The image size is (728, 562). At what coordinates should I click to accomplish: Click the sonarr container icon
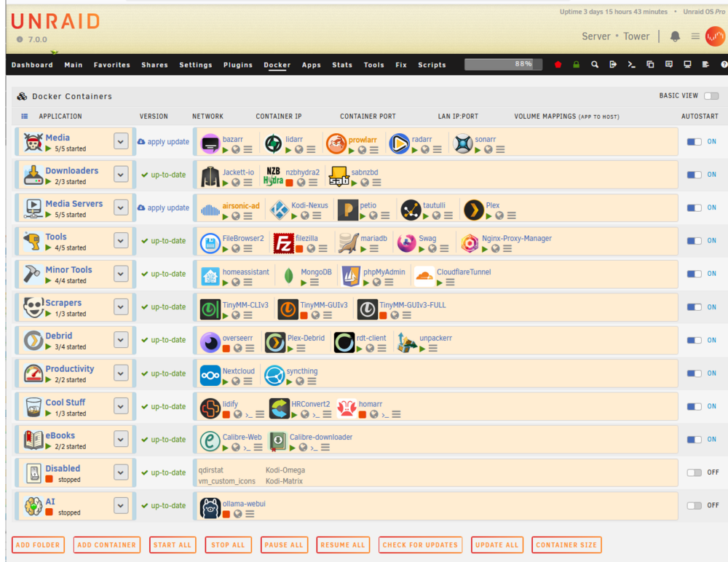(x=462, y=143)
